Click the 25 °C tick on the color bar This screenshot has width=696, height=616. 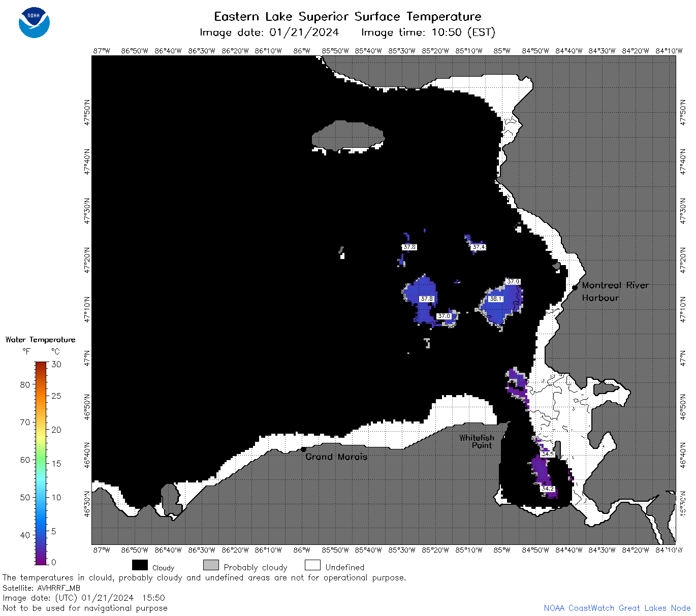pos(56,396)
